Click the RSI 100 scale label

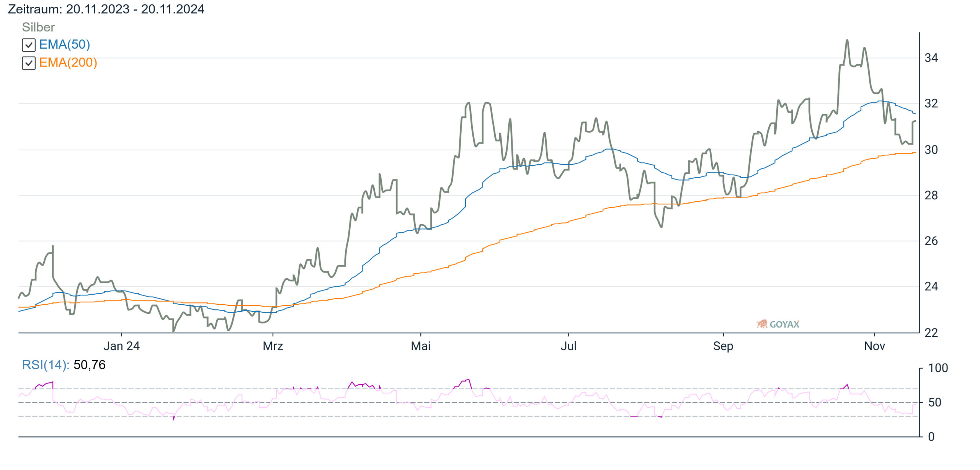pyautogui.click(x=938, y=368)
